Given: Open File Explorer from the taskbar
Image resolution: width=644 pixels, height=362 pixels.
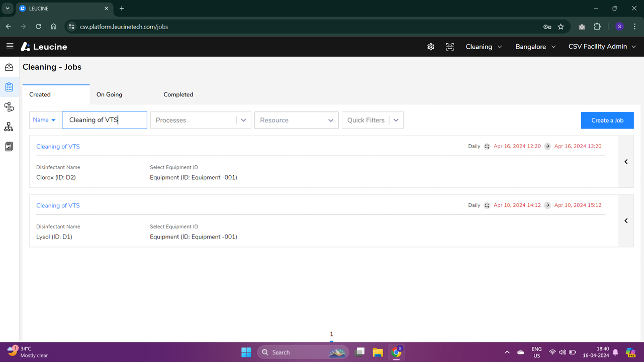Looking at the screenshot, I should point(378,352).
